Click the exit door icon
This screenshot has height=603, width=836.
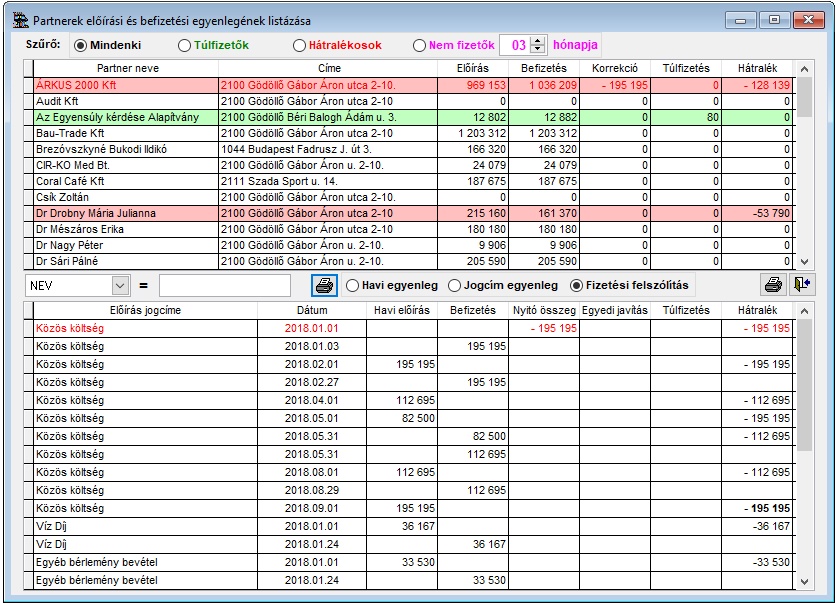(801, 285)
